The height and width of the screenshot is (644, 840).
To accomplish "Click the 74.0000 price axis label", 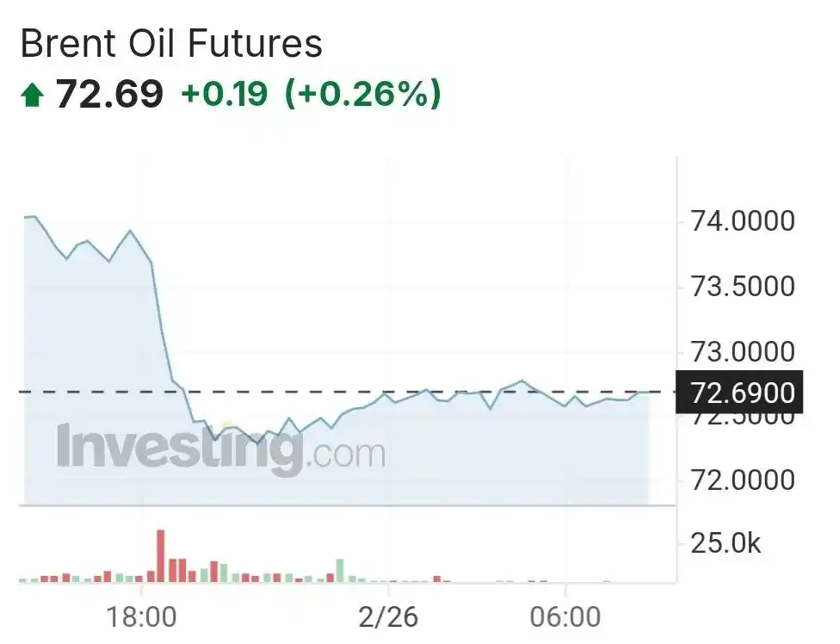I will click(x=743, y=220).
